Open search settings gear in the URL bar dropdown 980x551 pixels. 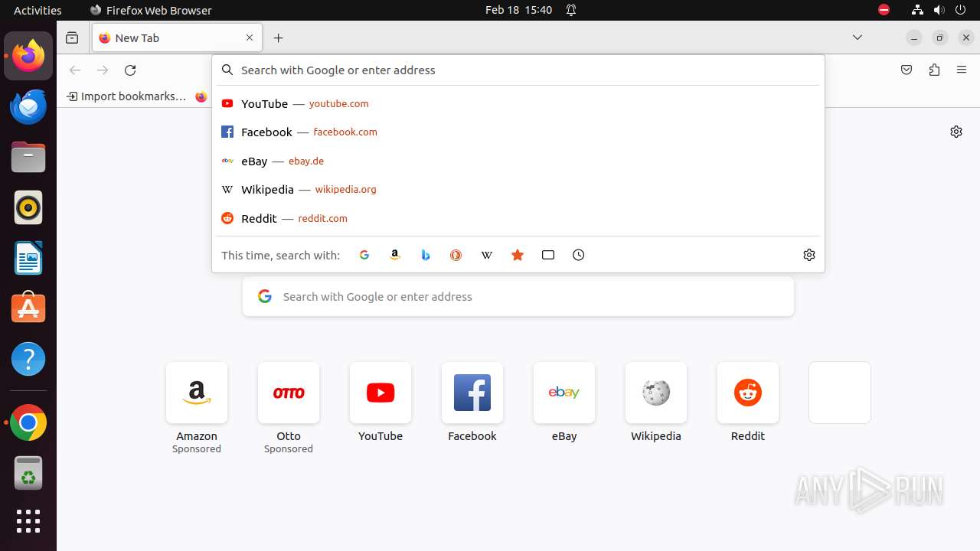pyautogui.click(x=809, y=255)
